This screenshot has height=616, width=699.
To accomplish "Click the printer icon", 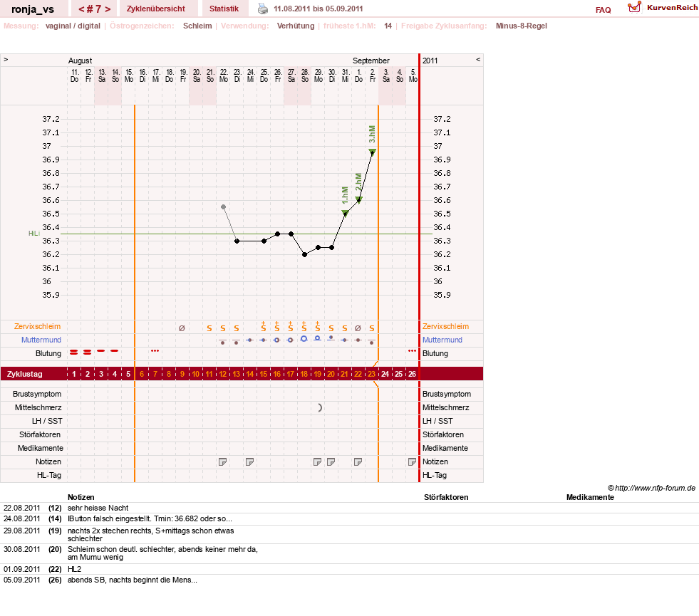I will click(263, 9).
